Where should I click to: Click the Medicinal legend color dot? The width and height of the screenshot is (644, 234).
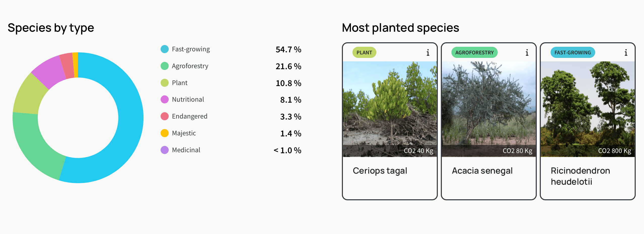tap(165, 150)
